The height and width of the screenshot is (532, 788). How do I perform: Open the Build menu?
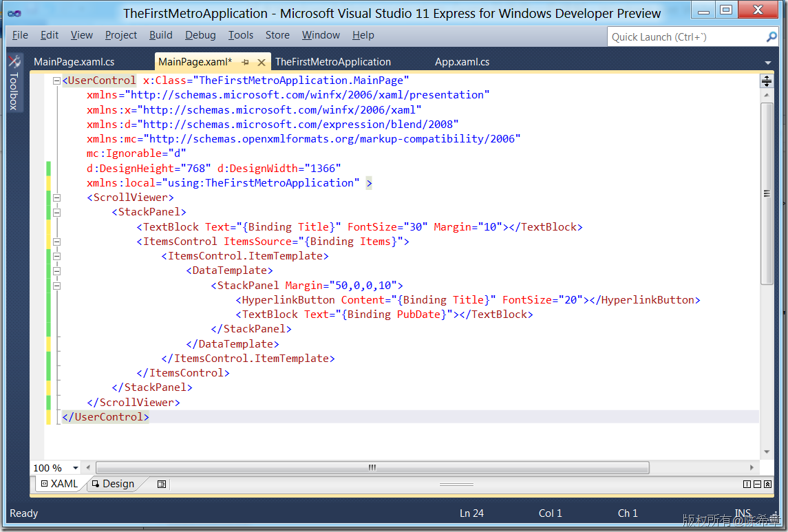click(161, 35)
